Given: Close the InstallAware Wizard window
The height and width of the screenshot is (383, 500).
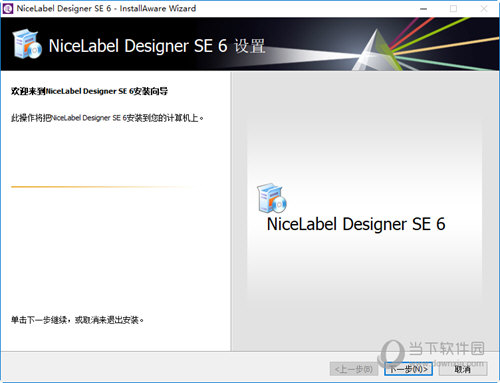Looking at the screenshot, I should point(484,9).
